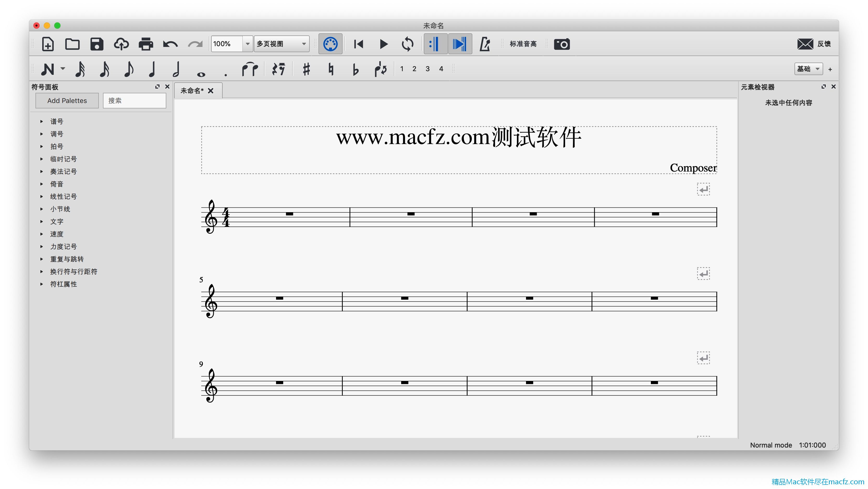The image size is (868, 489).
Task: Toggle loop playback
Action: [408, 44]
